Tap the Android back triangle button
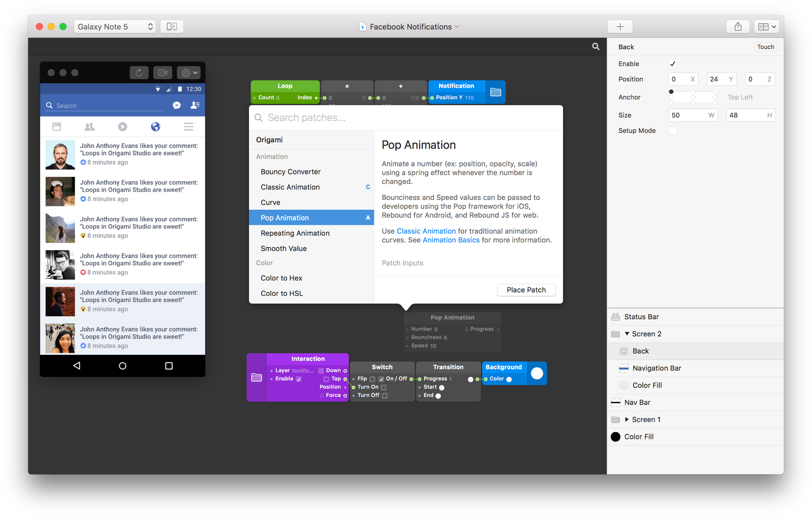 pyautogui.click(x=77, y=366)
